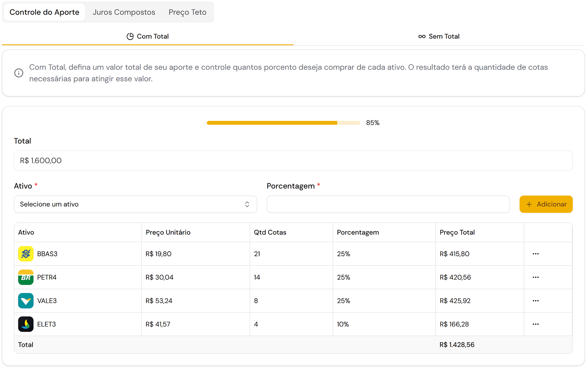This screenshot has width=588, height=370.
Task: Click the chevron arrows in the Ativo selector
Action: coord(247,204)
